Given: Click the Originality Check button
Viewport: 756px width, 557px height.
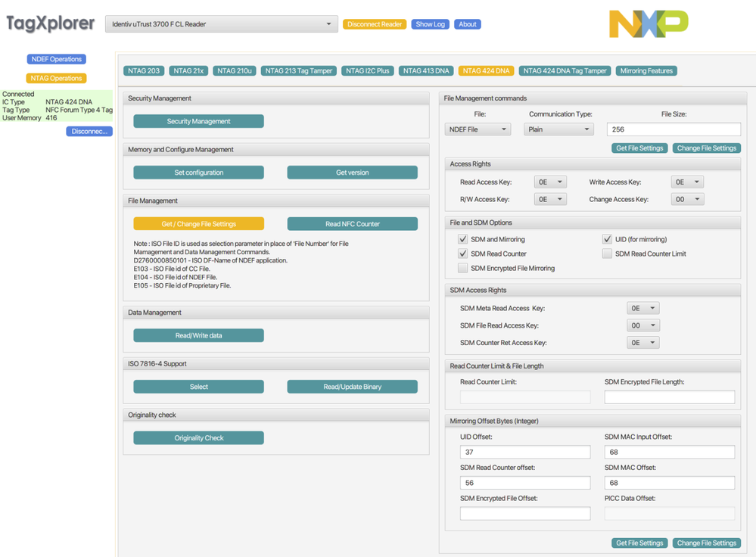Looking at the screenshot, I should (x=198, y=438).
